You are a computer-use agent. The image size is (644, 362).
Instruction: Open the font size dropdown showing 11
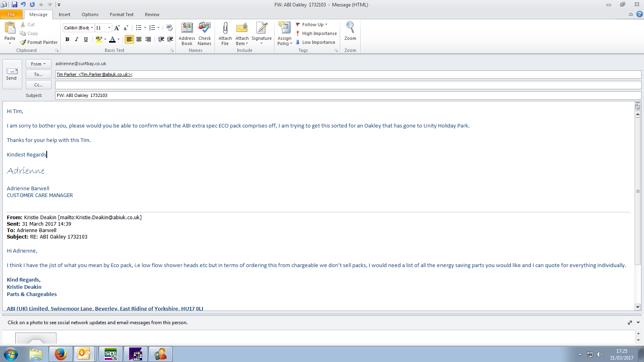[x=109, y=28]
